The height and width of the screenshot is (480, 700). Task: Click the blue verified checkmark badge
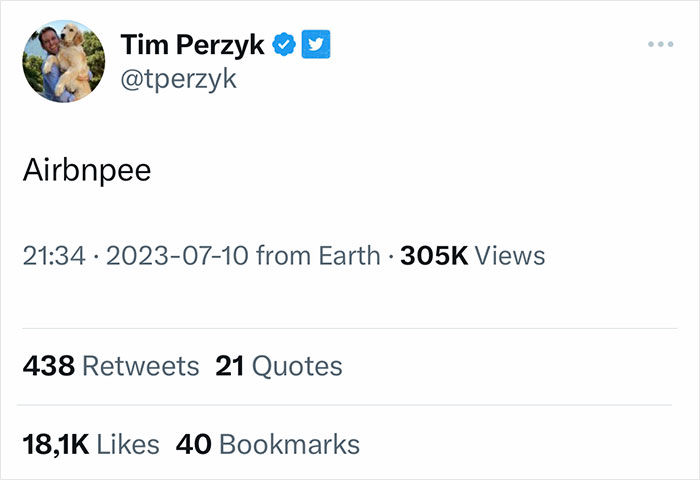[284, 45]
